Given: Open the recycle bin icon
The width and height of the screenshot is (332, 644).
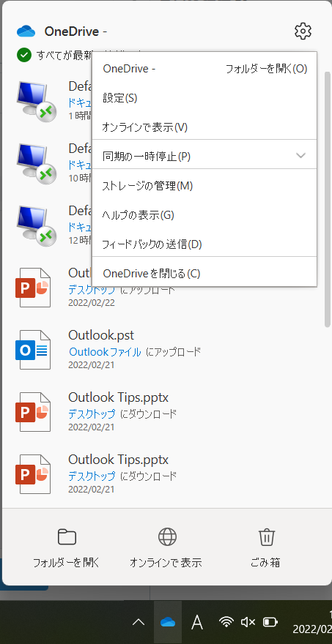Looking at the screenshot, I should click(266, 537).
